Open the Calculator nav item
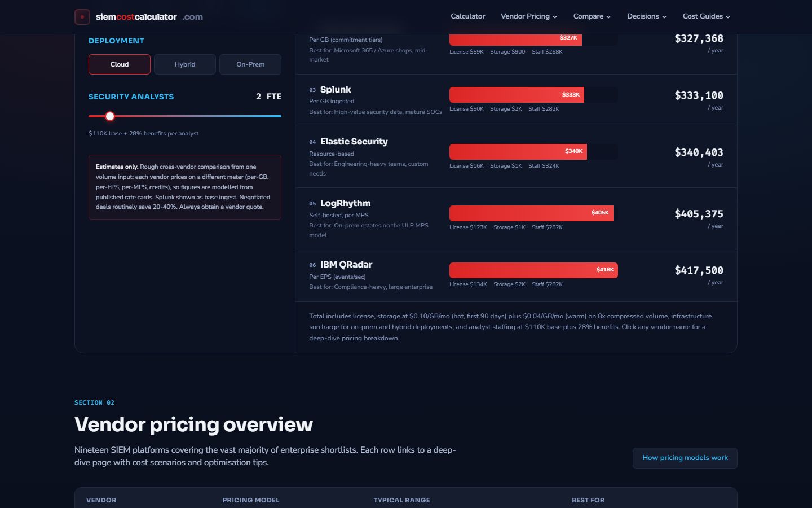Image resolution: width=812 pixels, height=508 pixels. [x=467, y=16]
